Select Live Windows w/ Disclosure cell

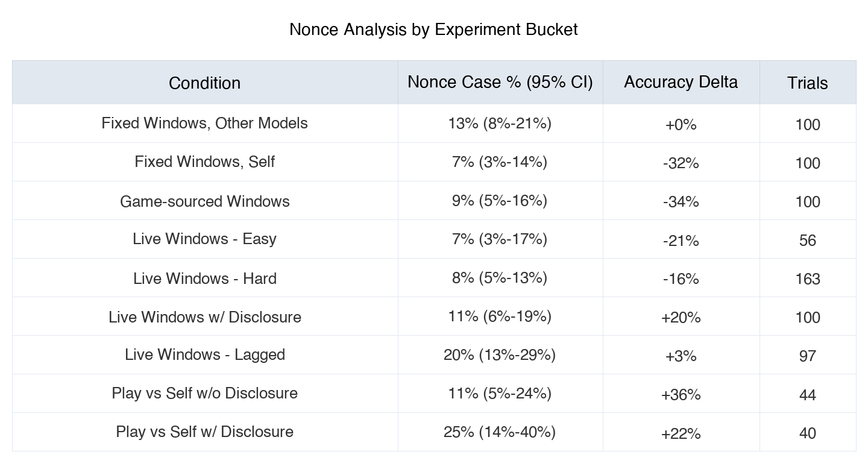pyautogui.click(x=204, y=317)
